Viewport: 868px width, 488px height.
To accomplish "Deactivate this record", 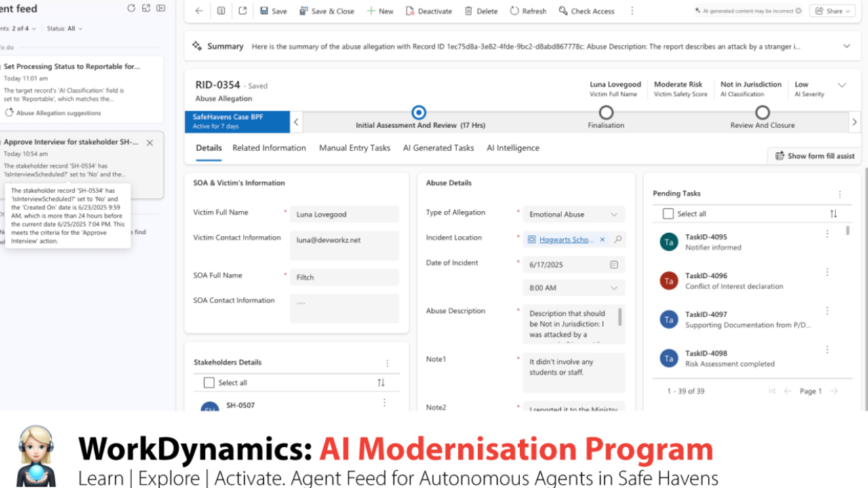I will (x=429, y=11).
